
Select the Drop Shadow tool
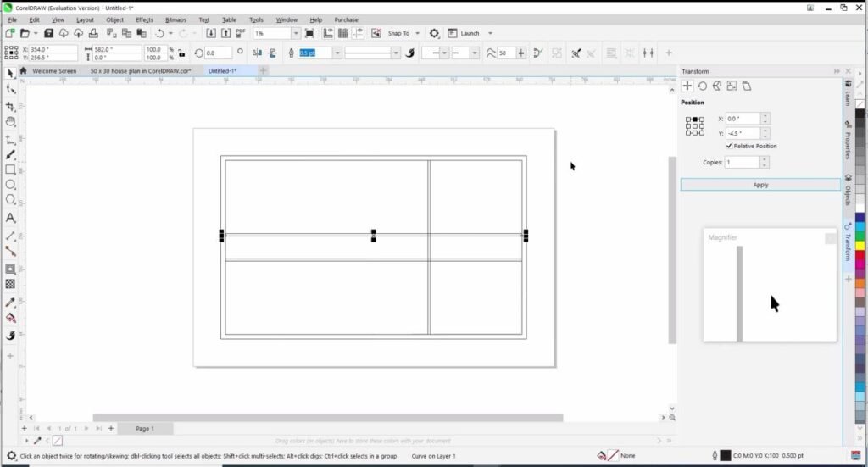coord(10,270)
